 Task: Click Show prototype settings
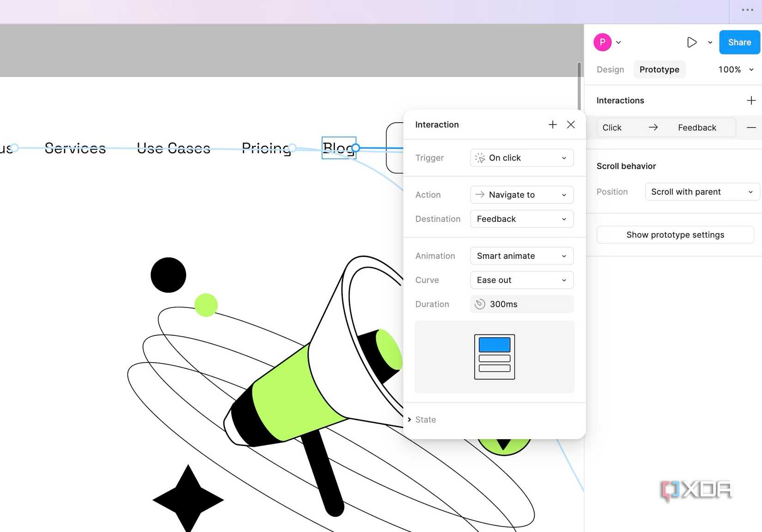click(x=675, y=234)
